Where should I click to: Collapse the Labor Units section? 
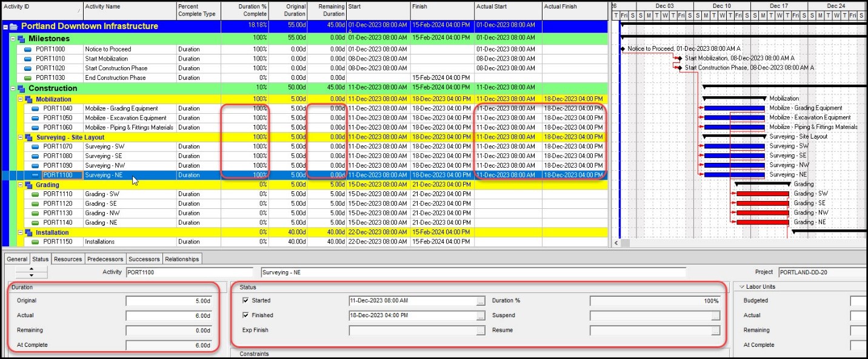742,287
